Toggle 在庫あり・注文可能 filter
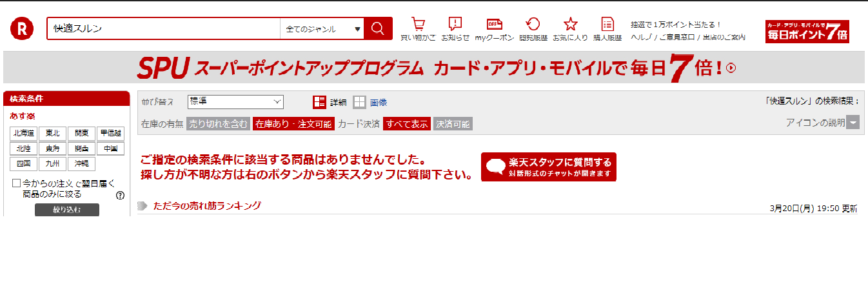Screen dimensions: 868x297 (293, 124)
